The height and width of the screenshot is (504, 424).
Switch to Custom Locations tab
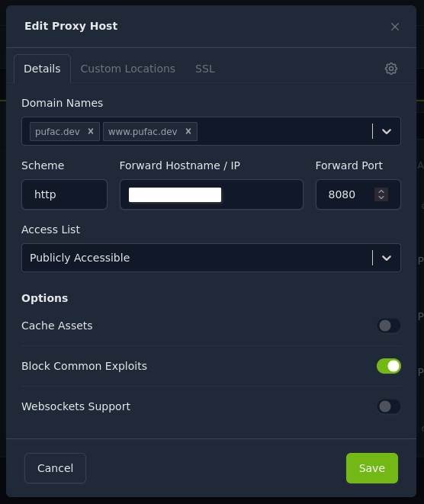pos(127,69)
